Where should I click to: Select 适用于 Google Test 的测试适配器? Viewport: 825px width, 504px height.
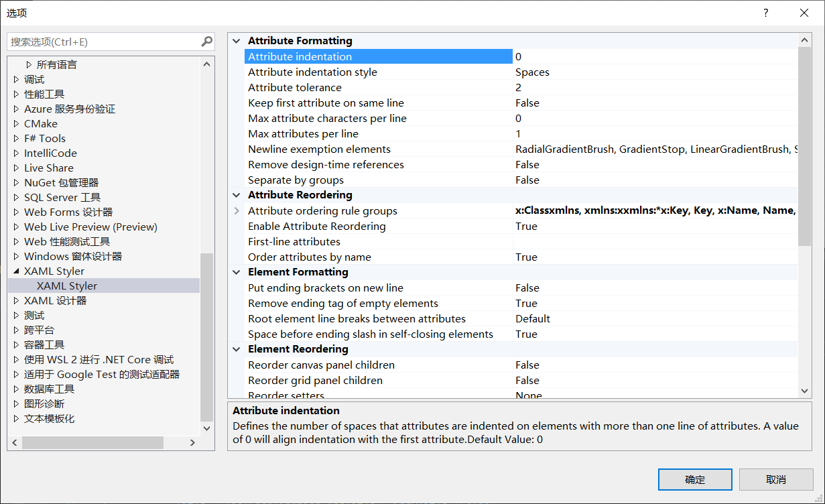pos(102,375)
